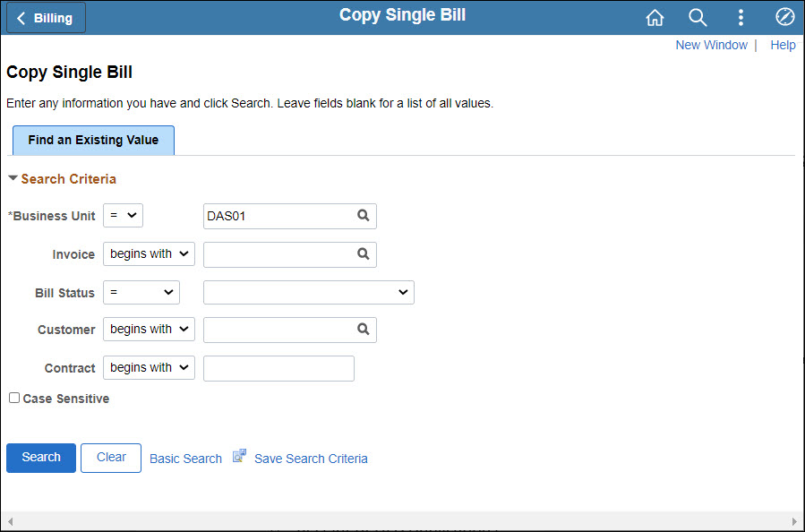Go back to Billing
805x532 pixels.
(46, 18)
